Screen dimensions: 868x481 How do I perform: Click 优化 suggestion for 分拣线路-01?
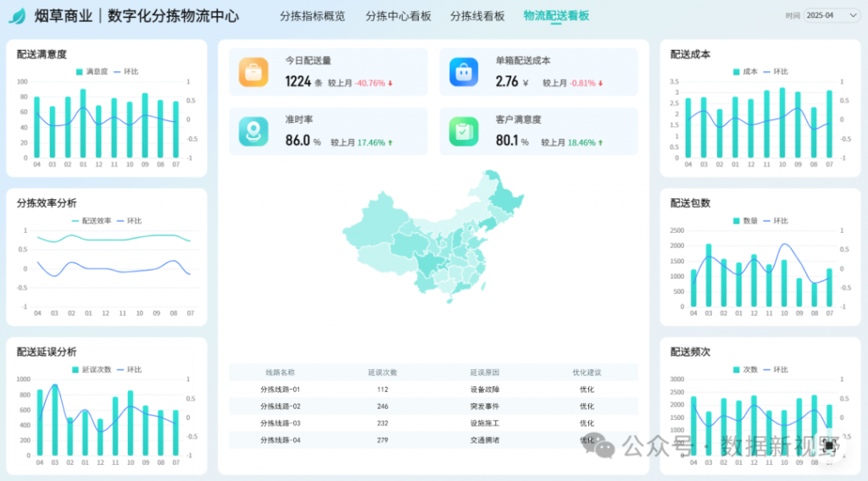pyautogui.click(x=587, y=390)
